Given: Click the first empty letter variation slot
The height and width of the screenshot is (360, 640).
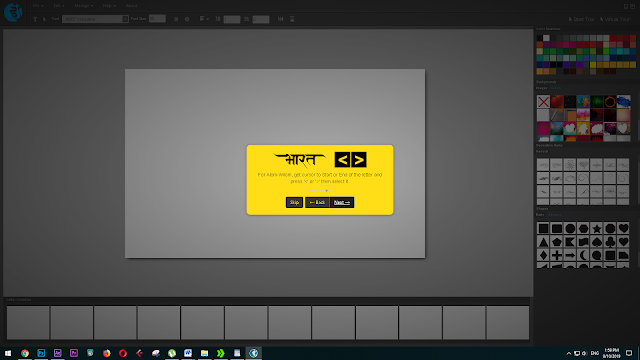Looking at the screenshot, I should click(x=28, y=322).
